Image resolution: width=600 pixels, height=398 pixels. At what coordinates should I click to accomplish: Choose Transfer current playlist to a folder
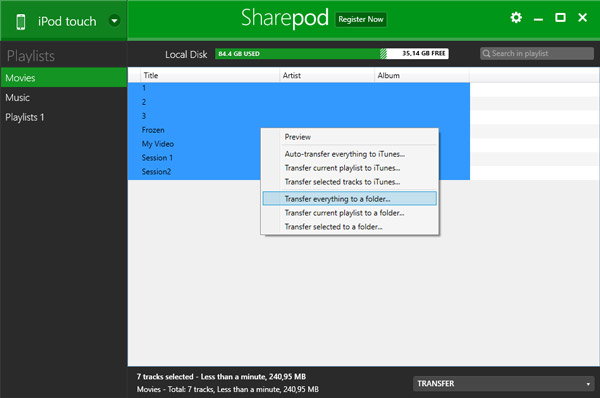(x=349, y=213)
